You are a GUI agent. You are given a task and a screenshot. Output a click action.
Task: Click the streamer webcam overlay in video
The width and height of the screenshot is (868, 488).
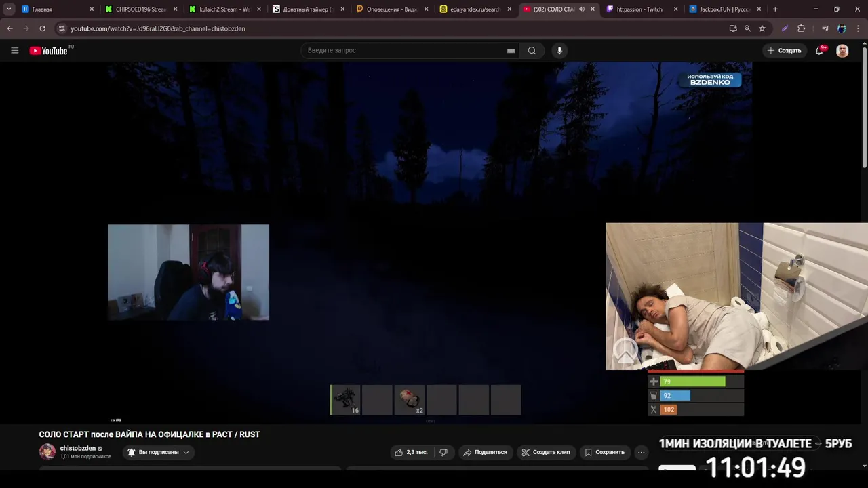click(189, 272)
